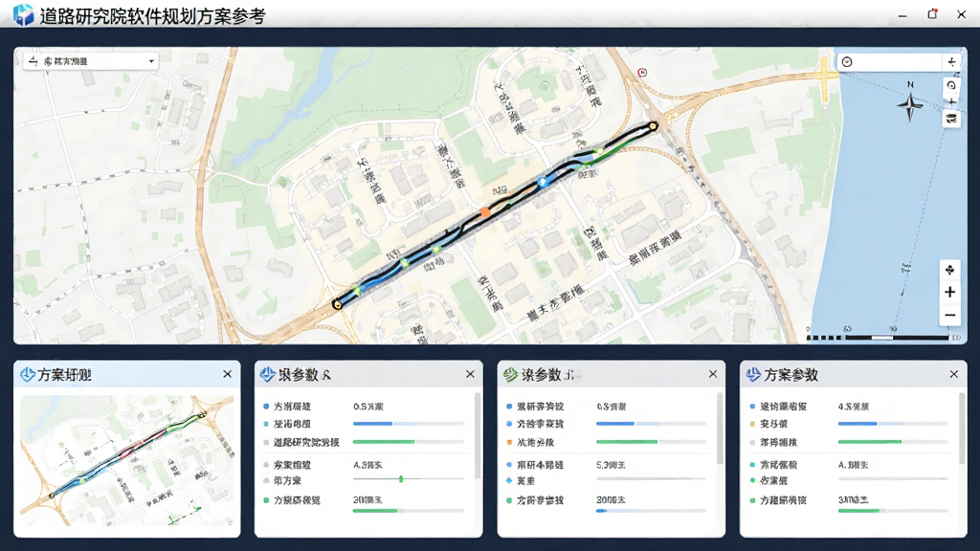This screenshot has height=551, width=980.
Task: Click the red pin marker near the map top
Action: (x=641, y=73)
